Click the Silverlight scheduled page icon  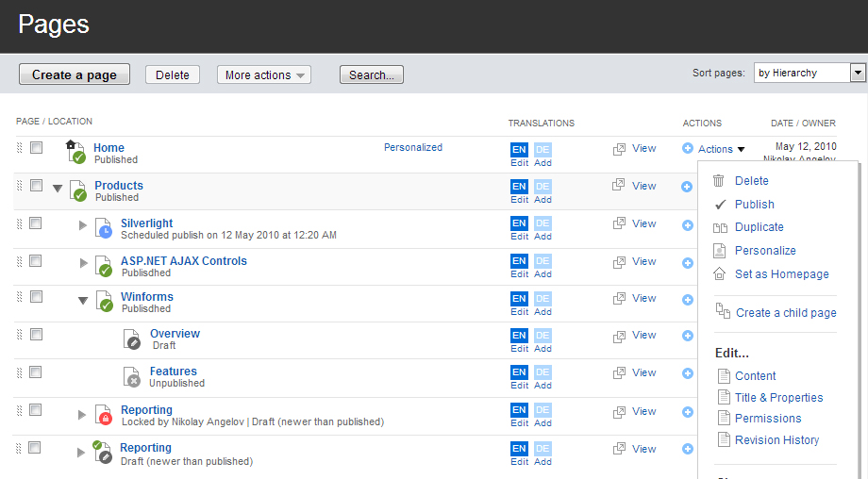pyautogui.click(x=103, y=228)
